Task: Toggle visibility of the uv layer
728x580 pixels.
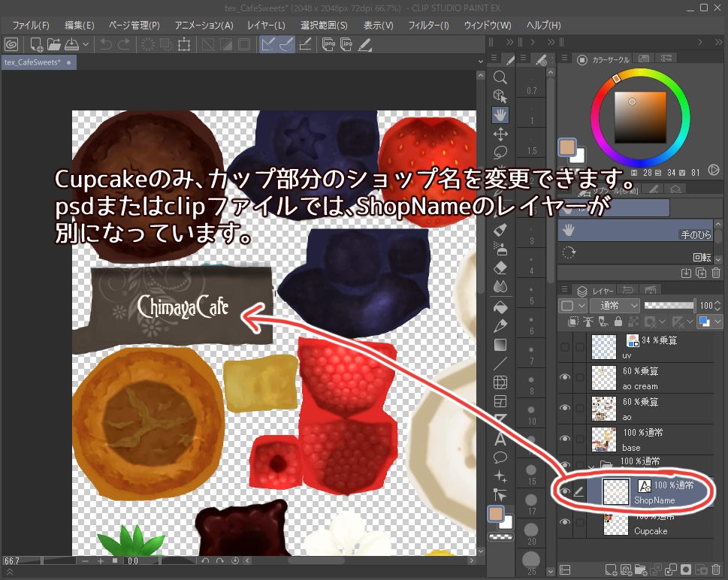Action: pyautogui.click(x=565, y=346)
